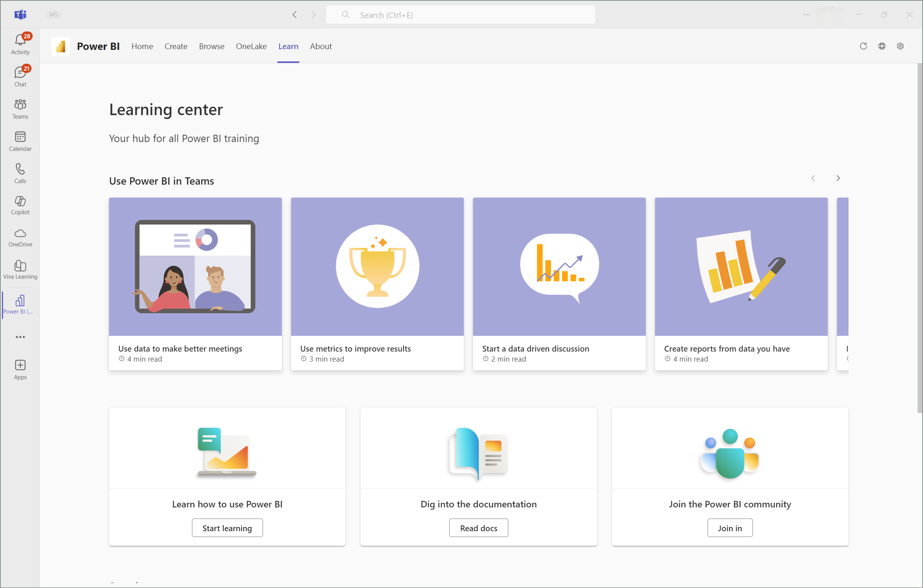This screenshot has height=588, width=923.
Task: Switch to the Create tab
Action: (176, 46)
